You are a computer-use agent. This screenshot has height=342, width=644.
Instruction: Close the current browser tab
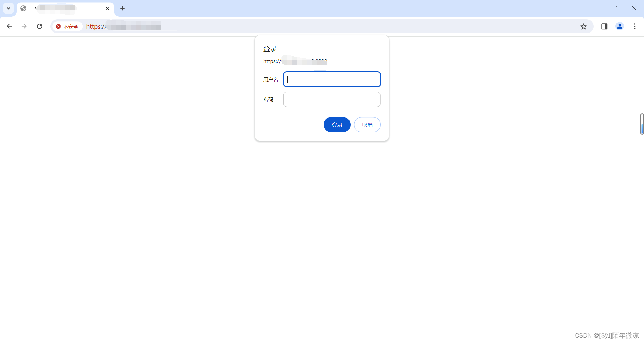[x=107, y=8]
